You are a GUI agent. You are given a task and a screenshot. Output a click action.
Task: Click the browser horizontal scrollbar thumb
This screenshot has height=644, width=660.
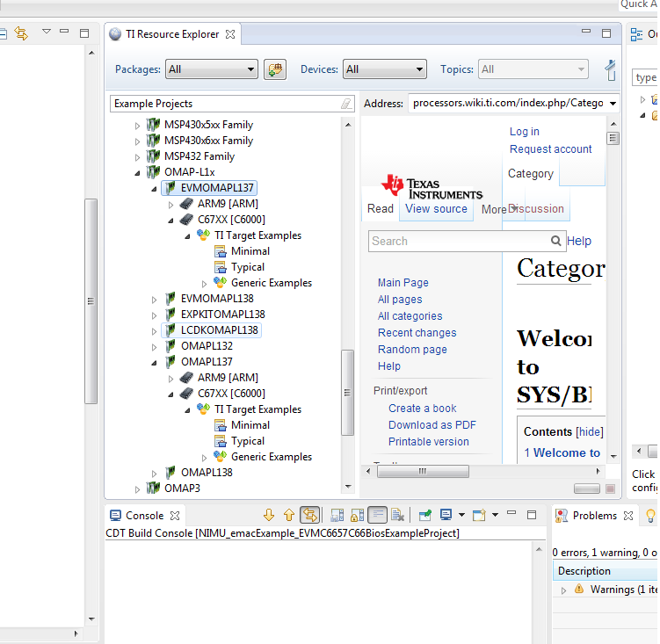[x=423, y=472]
